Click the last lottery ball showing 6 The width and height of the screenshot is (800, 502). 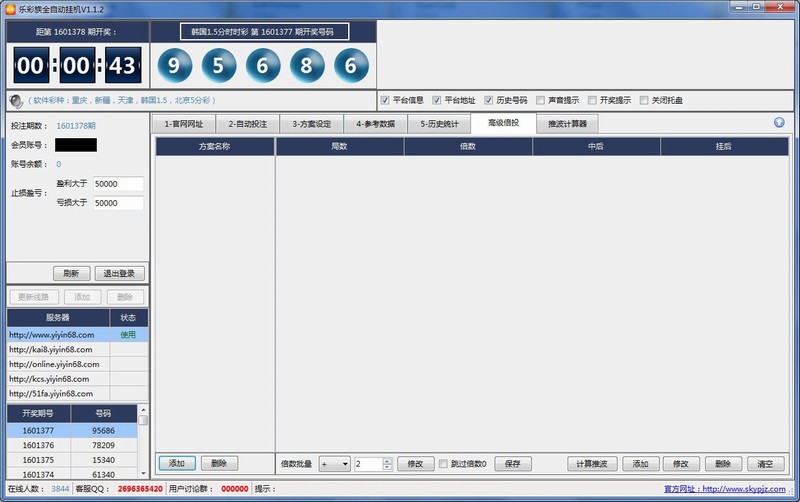(x=351, y=65)
